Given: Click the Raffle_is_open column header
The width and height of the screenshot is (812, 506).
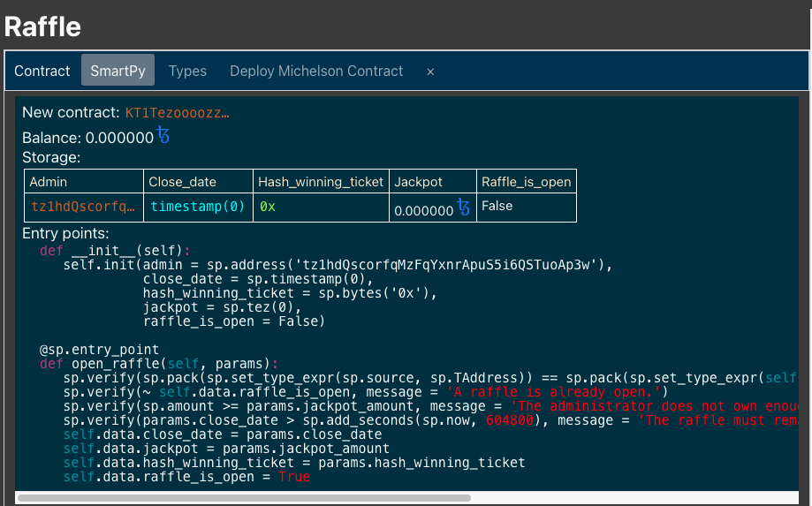Looking at the screenshot, I should (526, 181).
